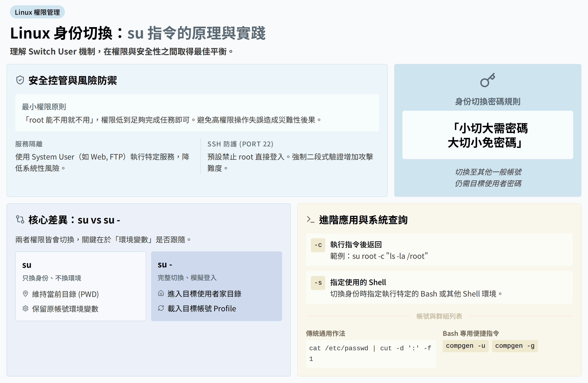This screenshot has height=383, width=588.
Task: Click the home icon by 進入目標使用者家目錄
Action: point(161,293)
